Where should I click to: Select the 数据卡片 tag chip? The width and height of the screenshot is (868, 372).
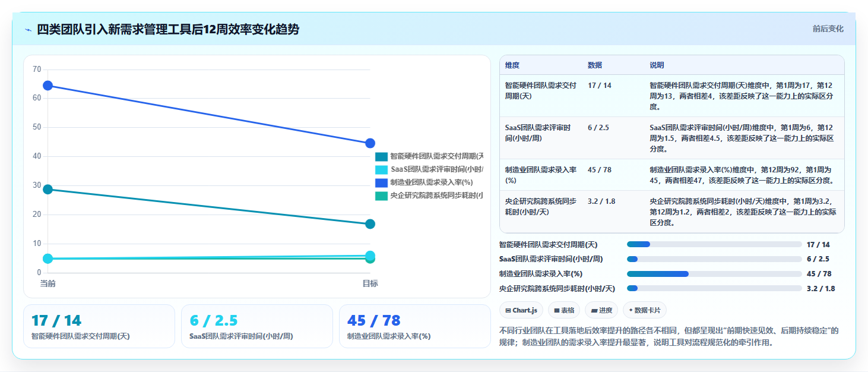pos(645,310)
